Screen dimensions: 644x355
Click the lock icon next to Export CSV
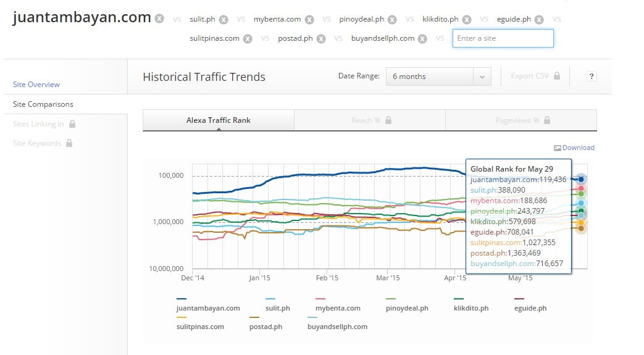click(557, 75)
